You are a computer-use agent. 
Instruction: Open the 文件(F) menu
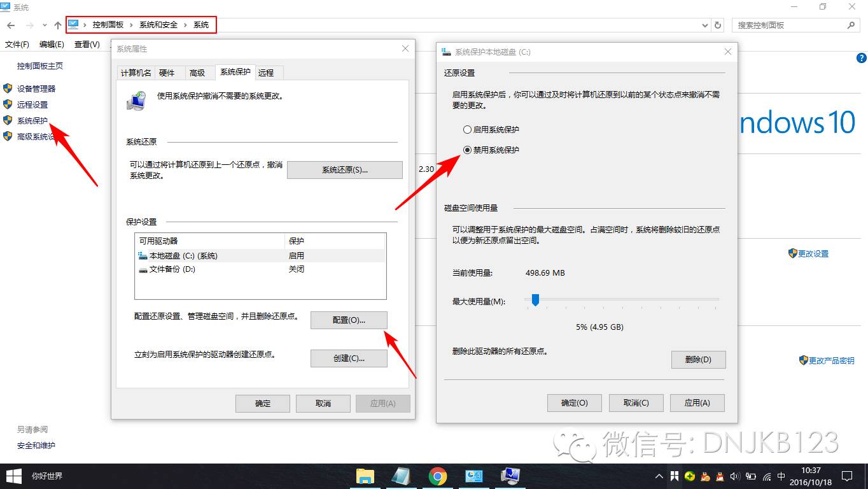(17, 45)
